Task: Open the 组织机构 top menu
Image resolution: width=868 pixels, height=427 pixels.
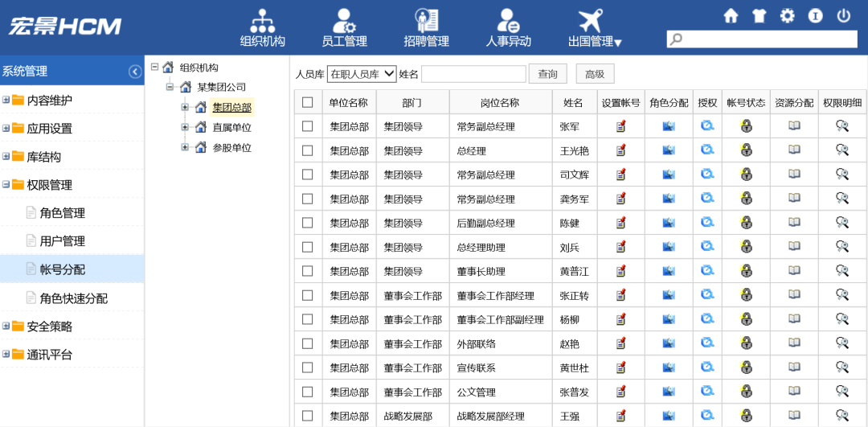Action: tap(262, 27)
